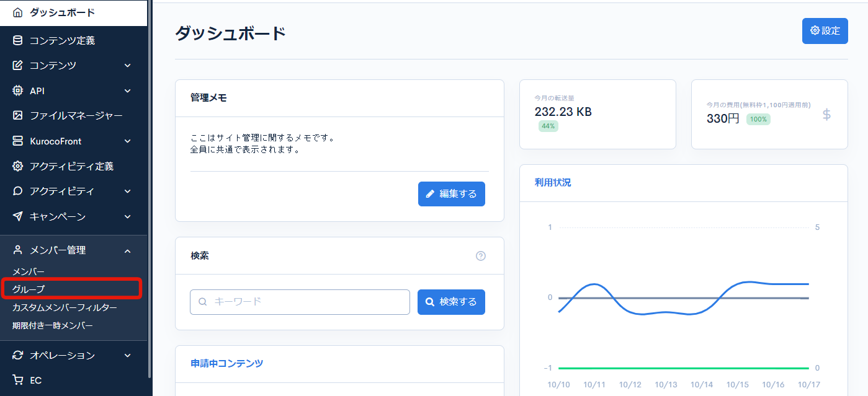Image resolution: width=868 pixels, height=396 pixels.
Task: Expand the コンテンツ menu chevron
Action: [127, 65]
